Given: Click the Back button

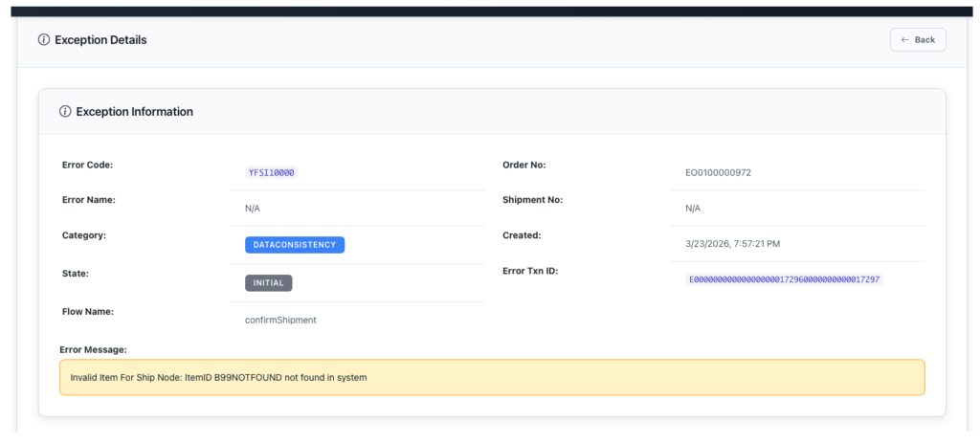Looking at the screenshot, I should click(x=917, y=39).
